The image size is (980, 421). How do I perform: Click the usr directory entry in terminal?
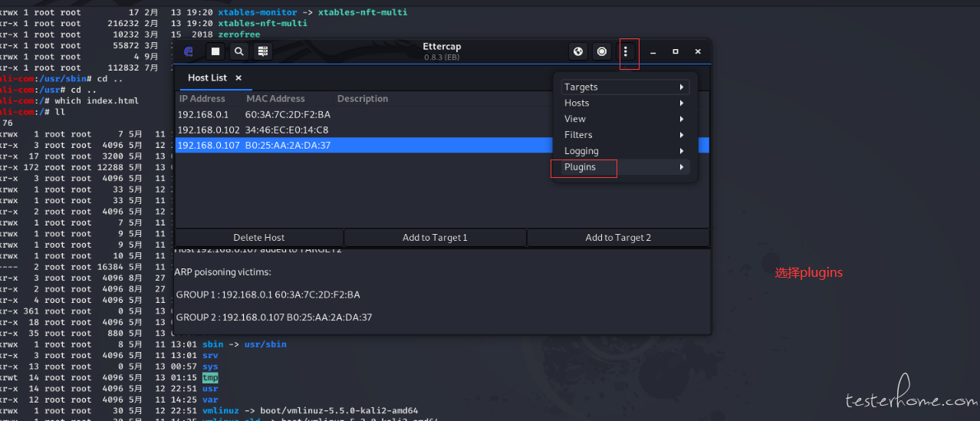click(210, 389)
